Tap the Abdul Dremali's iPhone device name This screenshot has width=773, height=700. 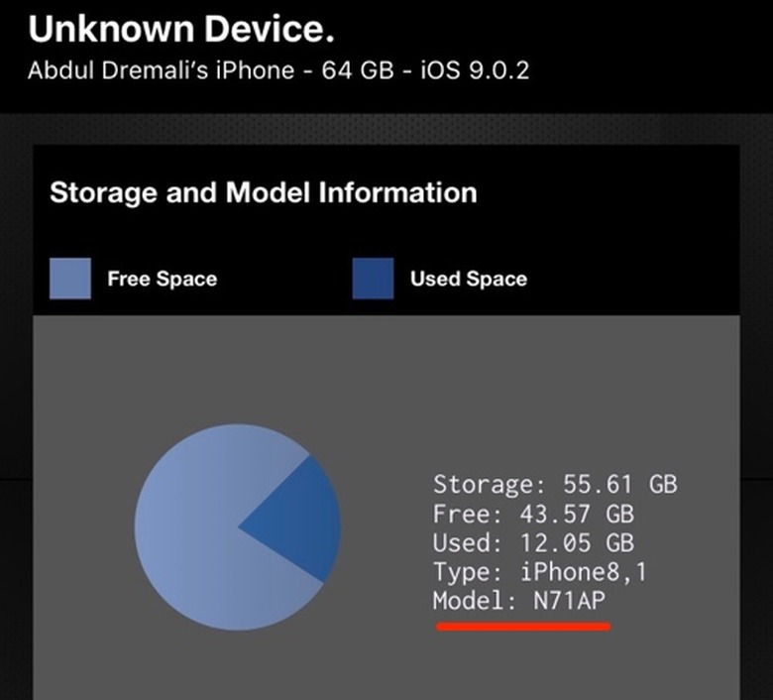[x=162, y=71]
